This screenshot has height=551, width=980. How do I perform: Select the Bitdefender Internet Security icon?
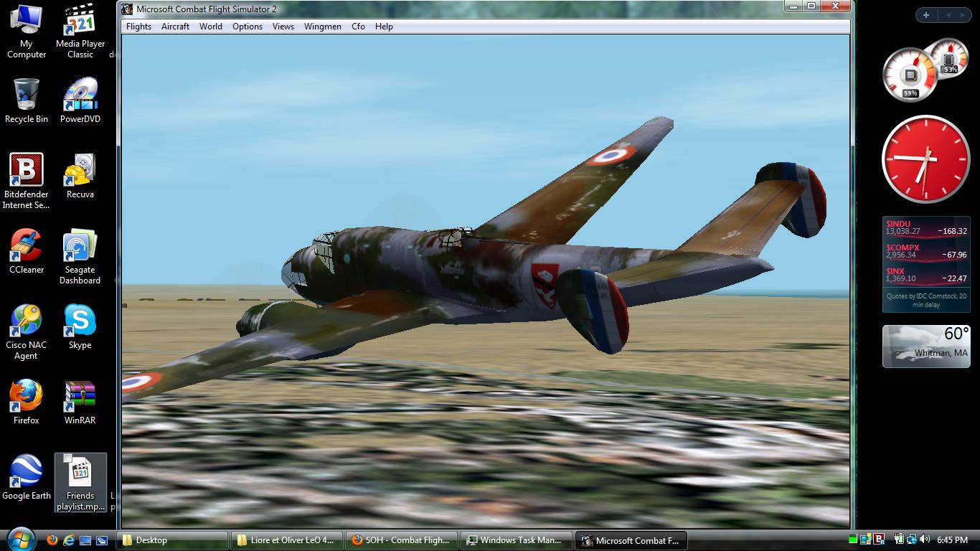click(27, 181)
